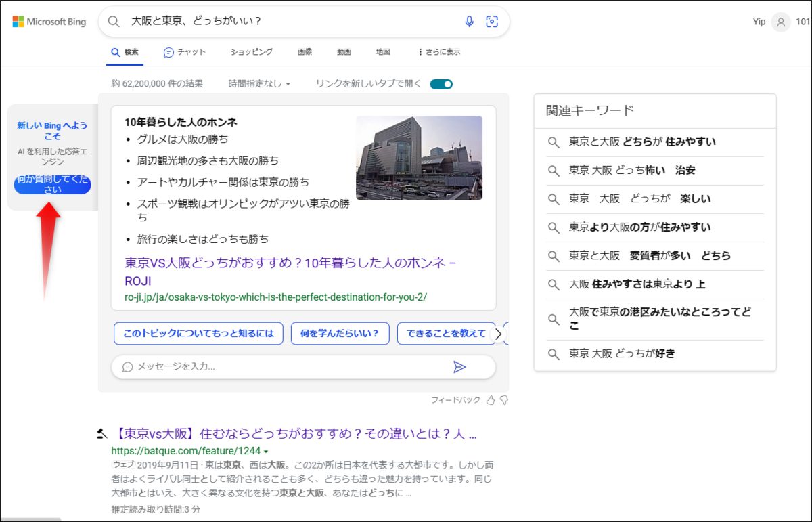Image resolution: width=812 pixels, height=522 pixels.
Task: Click search icon beside 東京 大阪 どっち怖い 治安
Action: coord(554,171)
